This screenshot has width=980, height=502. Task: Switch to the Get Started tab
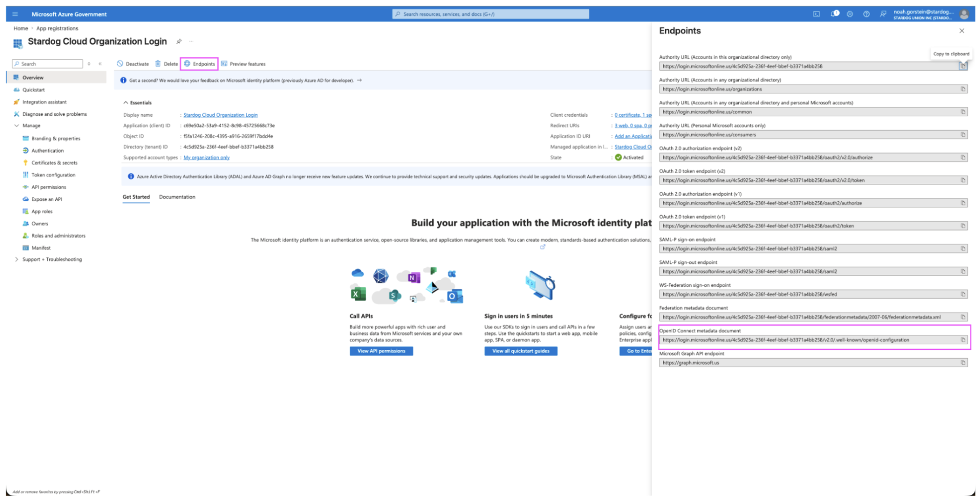point(136,197)
